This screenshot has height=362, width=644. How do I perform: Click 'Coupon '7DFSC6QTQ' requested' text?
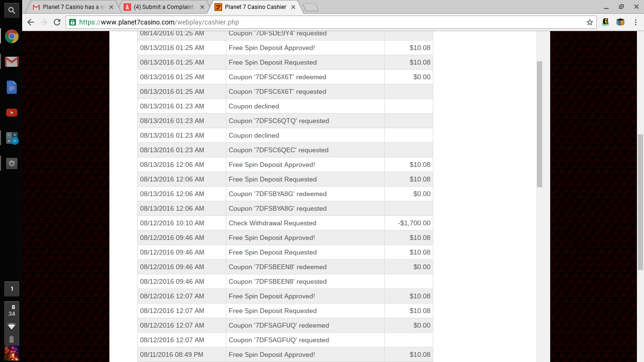click(279, 121)
